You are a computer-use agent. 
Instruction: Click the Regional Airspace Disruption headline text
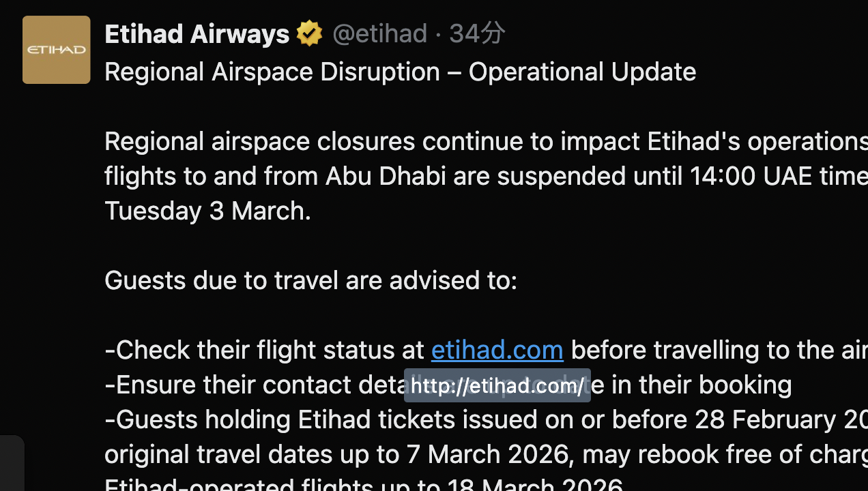click(400, 72)
